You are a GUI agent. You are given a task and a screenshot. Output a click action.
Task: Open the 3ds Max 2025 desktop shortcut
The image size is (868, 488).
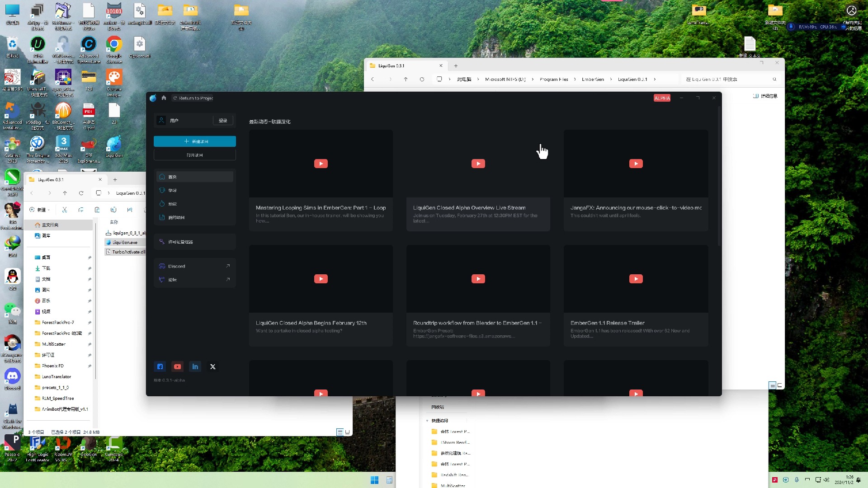click(63, 149)
